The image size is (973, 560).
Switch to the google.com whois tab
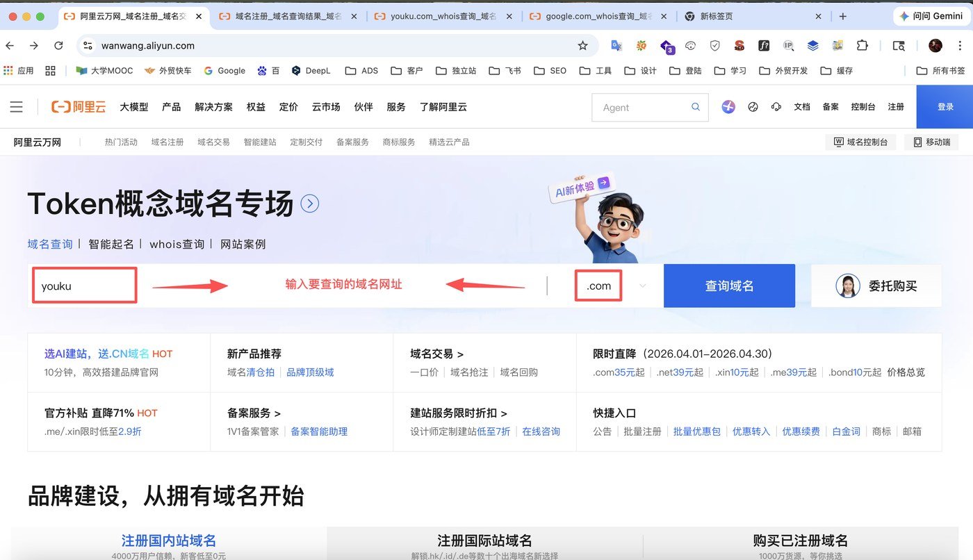598,16
